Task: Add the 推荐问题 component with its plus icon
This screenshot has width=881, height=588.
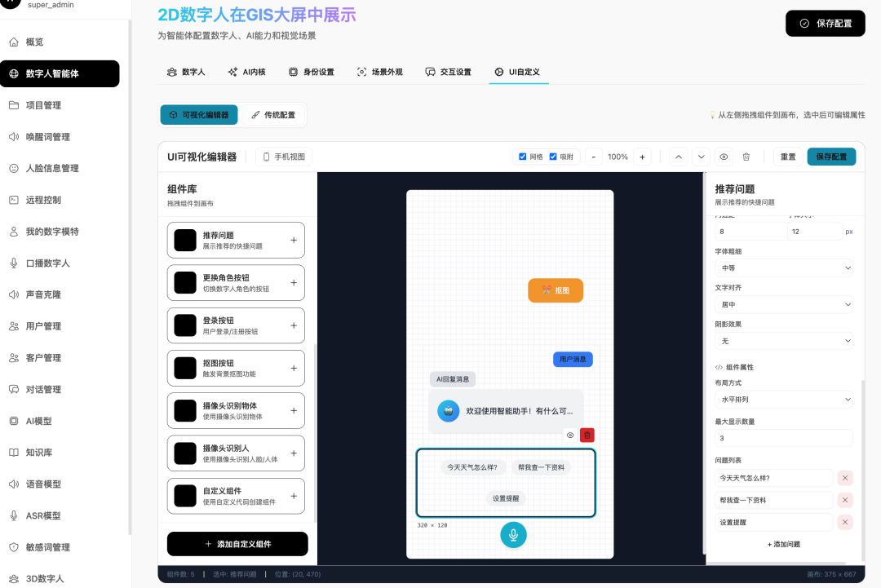Action: pyautogui.click(x=294, y=241)
